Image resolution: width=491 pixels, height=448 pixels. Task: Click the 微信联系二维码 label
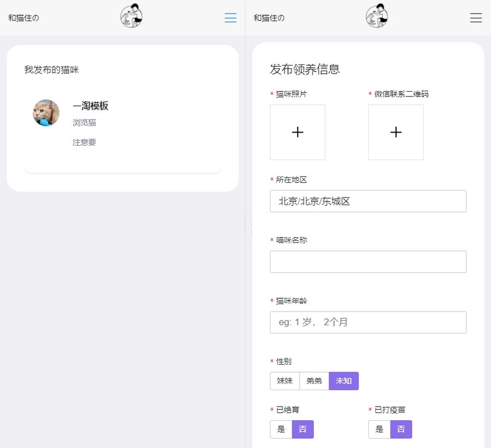pos(402,94)
